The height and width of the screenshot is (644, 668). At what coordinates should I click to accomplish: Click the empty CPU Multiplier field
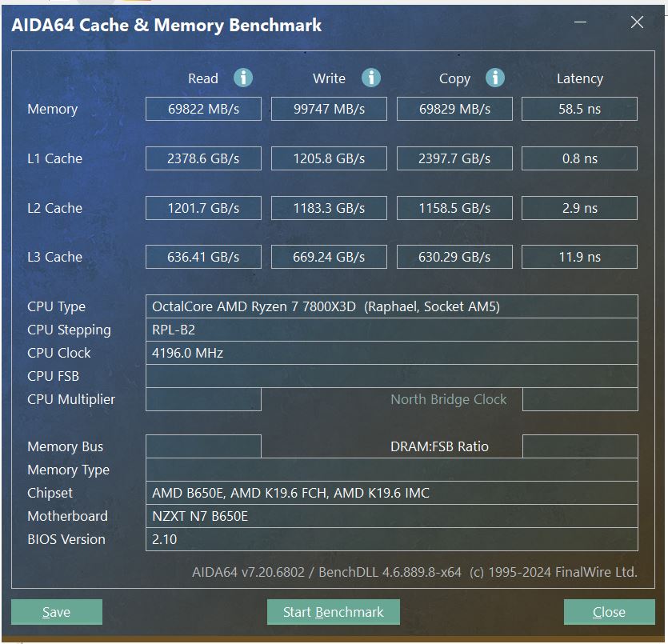coord(203,399)
